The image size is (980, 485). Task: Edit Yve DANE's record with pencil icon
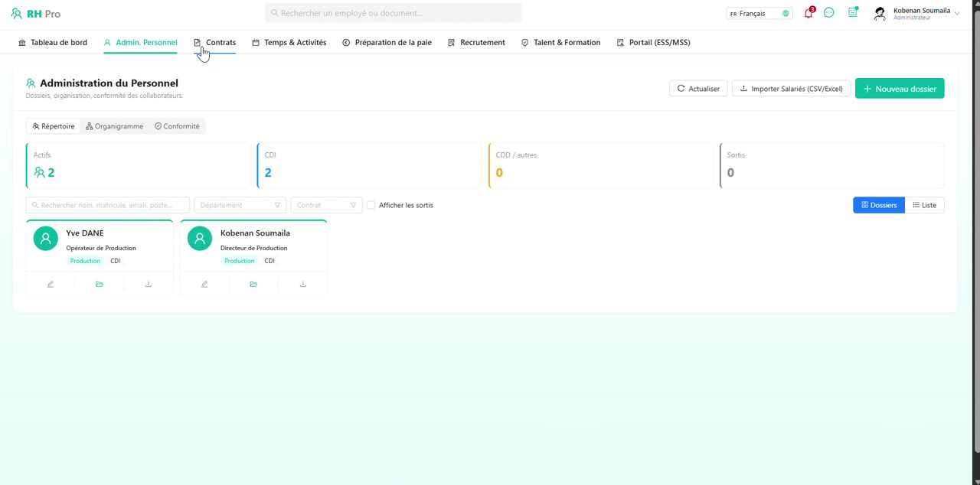pyautogui.click(x=51, y=285)
